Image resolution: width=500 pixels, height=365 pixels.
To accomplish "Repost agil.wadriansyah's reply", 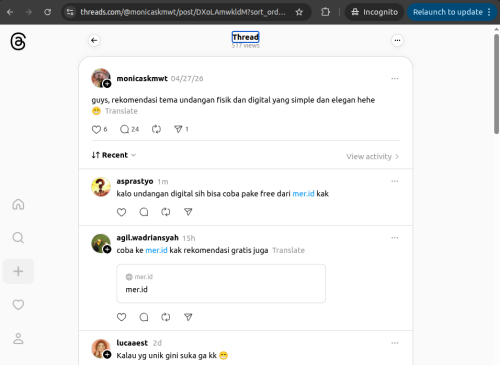I will click(166, 317).
